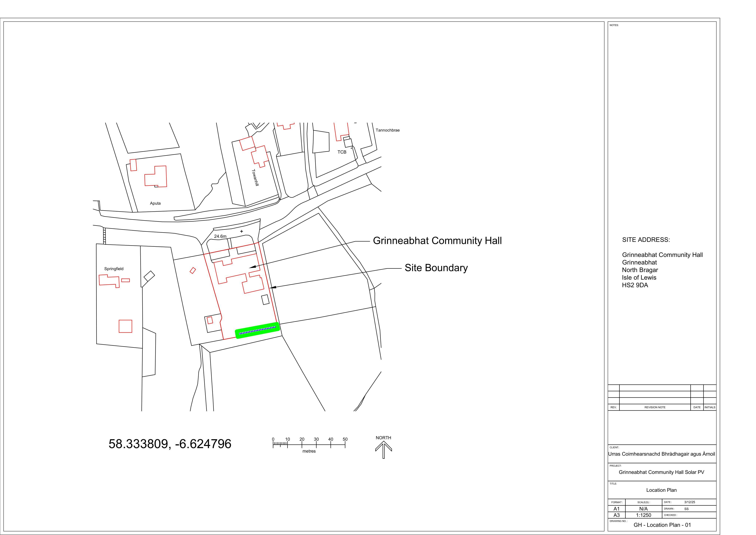Click the 'REVISION NOTE' column header
The width and height of the screenshot is (756, 535).
pyautogui.click(x=655, y=408)
